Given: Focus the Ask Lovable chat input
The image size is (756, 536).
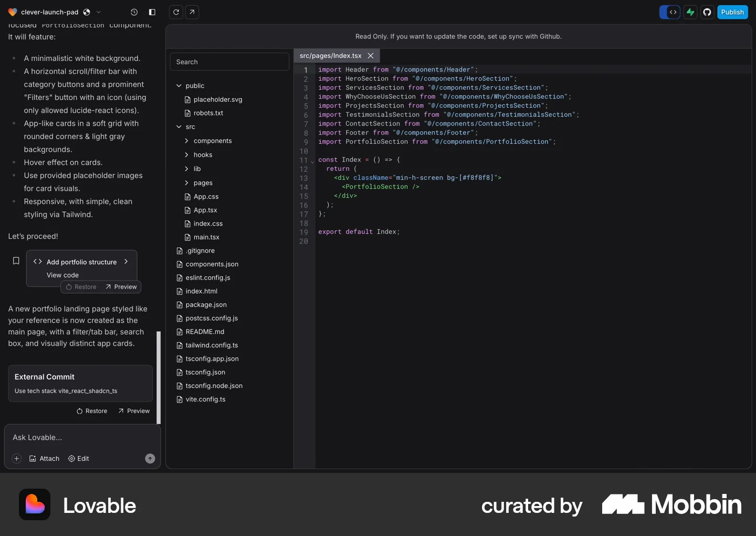Looking at the screenshot, I should click(82, 438).
